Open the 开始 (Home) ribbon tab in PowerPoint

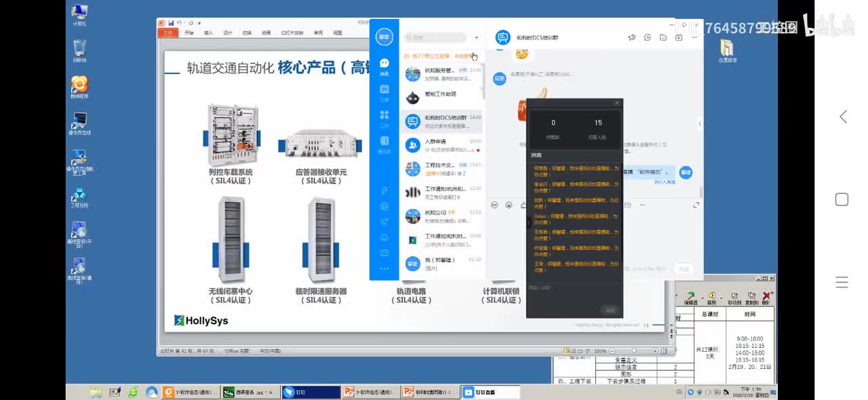tap(189, 33)
